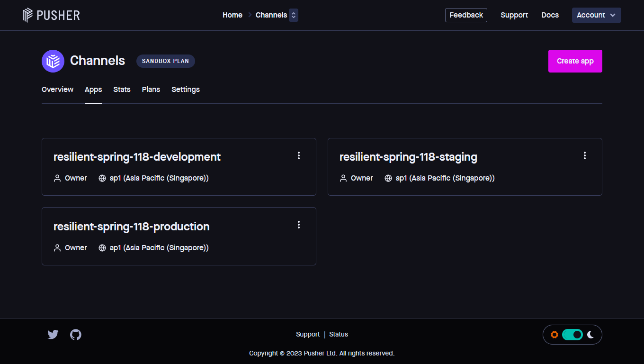Click Channels in the breadcrumb

point(271,15)
